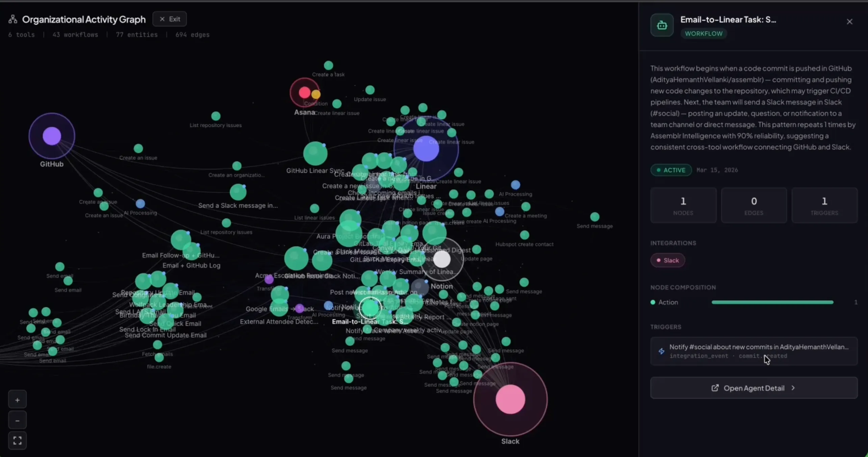868x457 pixels.
Task: Open the Notify #social commits trigger card
Action: 754,351
